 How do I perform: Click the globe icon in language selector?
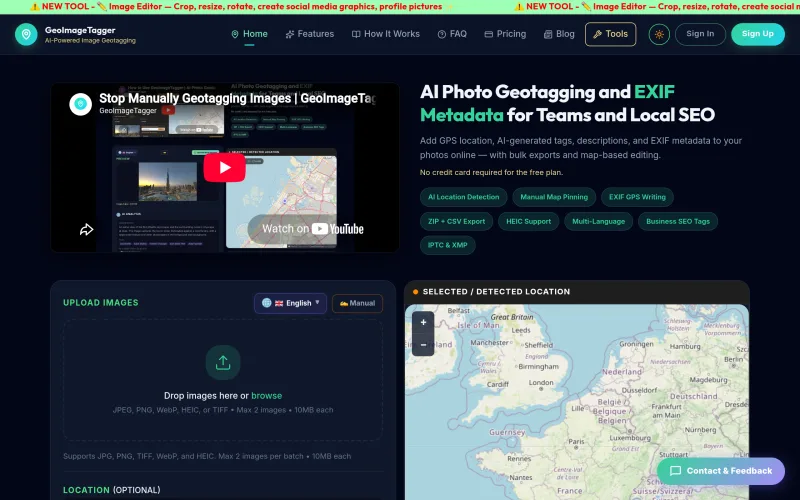click(266, 303)
